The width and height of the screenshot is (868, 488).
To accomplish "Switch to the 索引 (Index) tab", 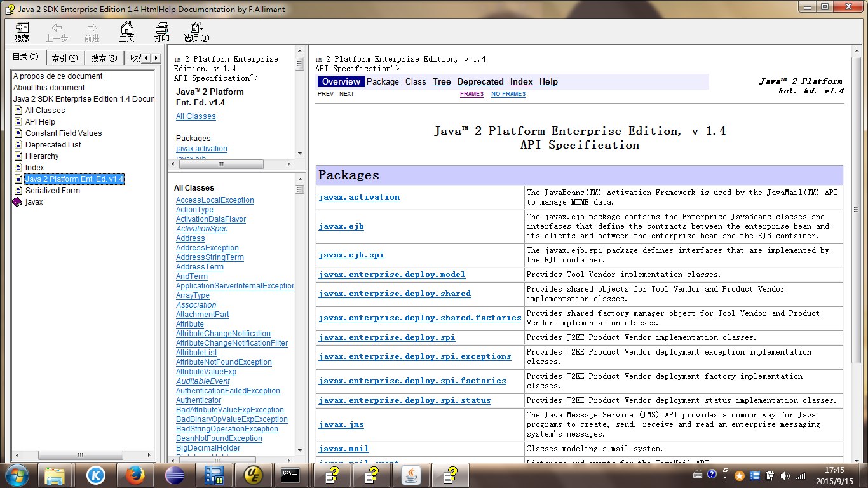I will click(x=65, y=58).
